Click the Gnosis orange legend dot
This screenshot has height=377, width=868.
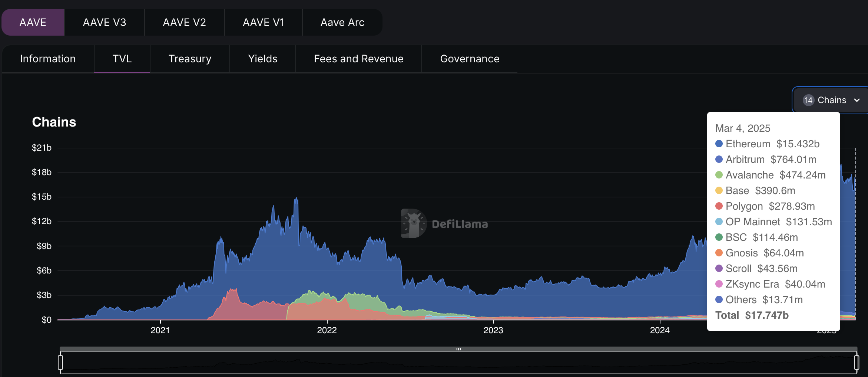click(719, 253)
